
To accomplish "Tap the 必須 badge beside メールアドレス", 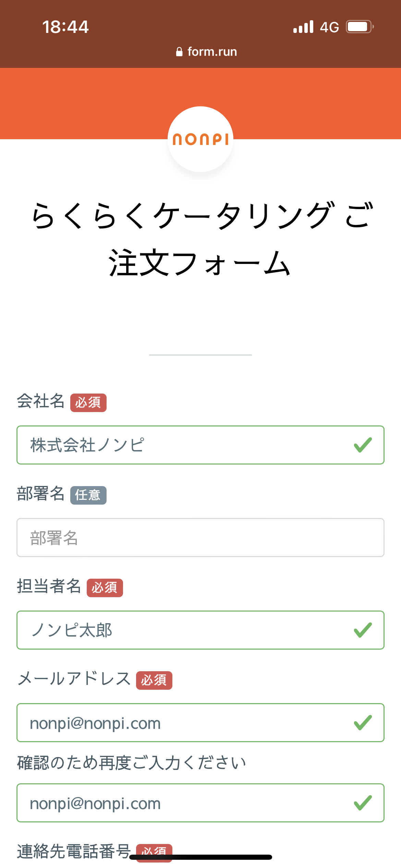I will (x=154, y=680).
